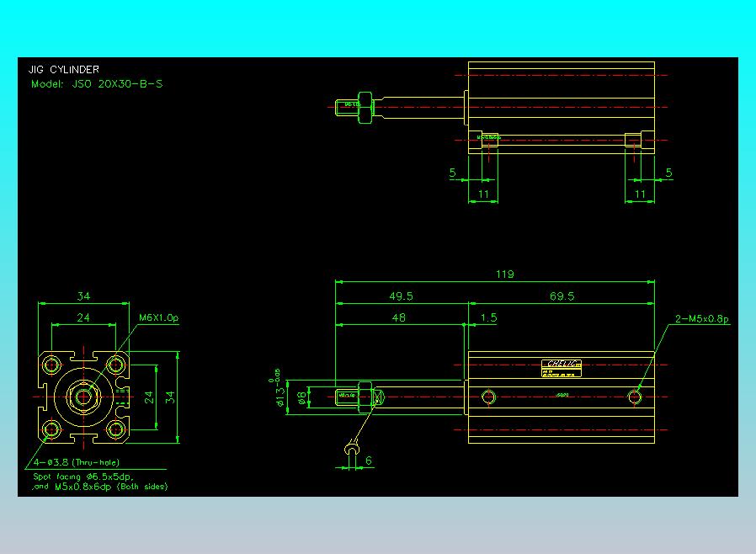The image size is (756, 554).
Task: Select the rod-end nut in the top view
Action: coord(365,107)
